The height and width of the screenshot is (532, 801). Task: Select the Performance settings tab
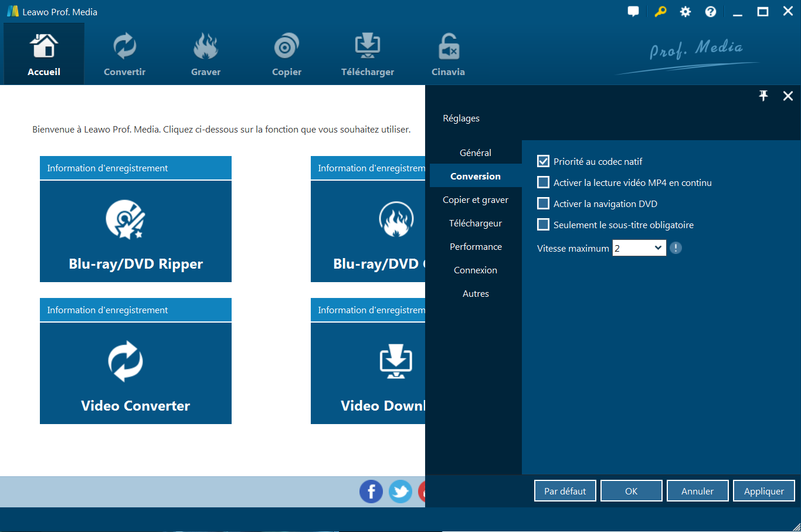(x=476, y=246)
